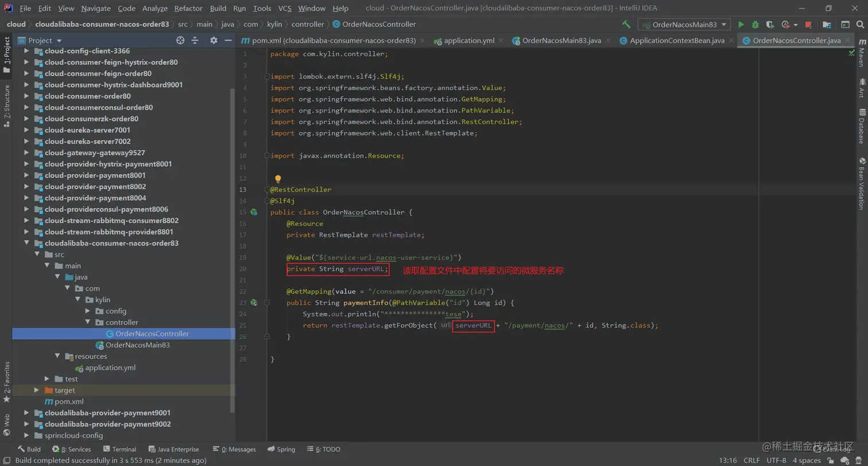This screenshot has width=868, height=466.
Task: Switch to the OrderNacosMain83.java tab
Action: pyautogui.click(x=561, y=41)
